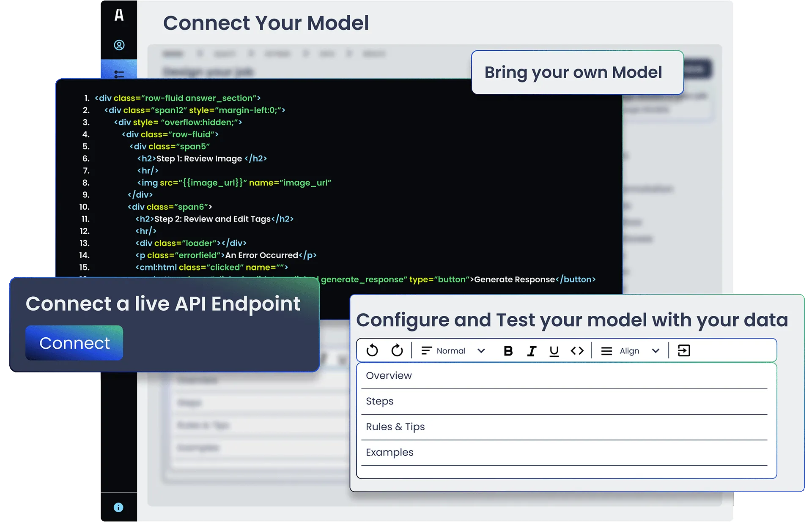Image resolution: width=812 pixels, height=522 pixels.
Task: Click the code view icon in the toolbar
Action: (577, 350)
